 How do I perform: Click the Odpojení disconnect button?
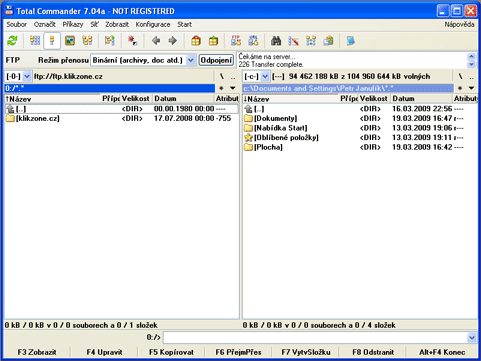tap(216, 60)
